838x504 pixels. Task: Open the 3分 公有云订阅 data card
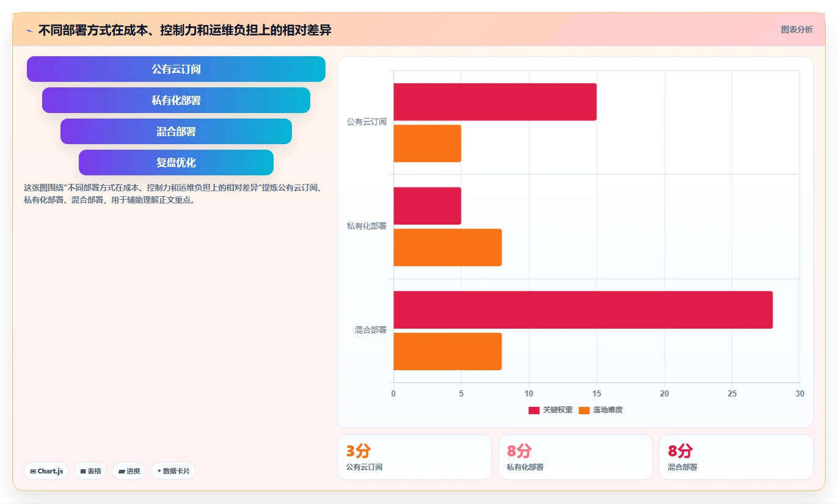[x=415, y=457]
